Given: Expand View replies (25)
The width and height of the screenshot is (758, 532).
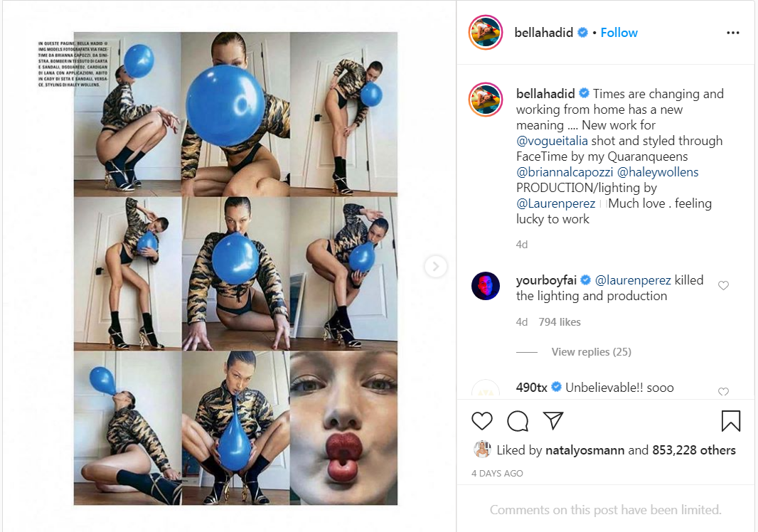Looking at the screenshot, I should (591, 351).
